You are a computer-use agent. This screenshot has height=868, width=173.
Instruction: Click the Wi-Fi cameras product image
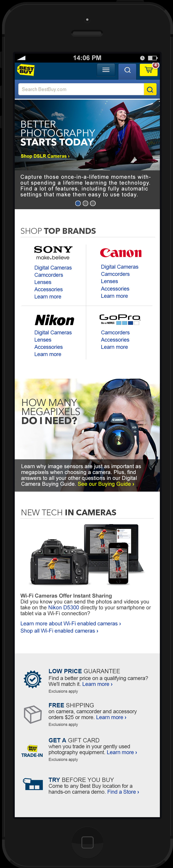pos(87,555)
